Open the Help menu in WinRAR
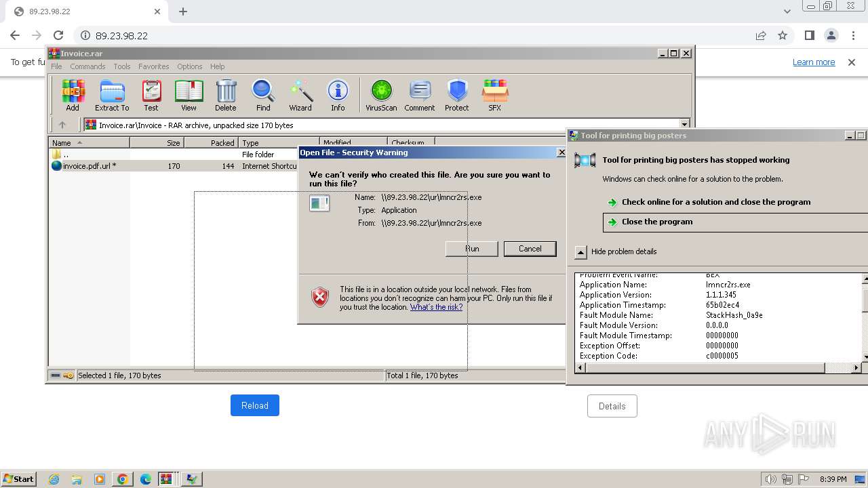 (x=217, y=66)
